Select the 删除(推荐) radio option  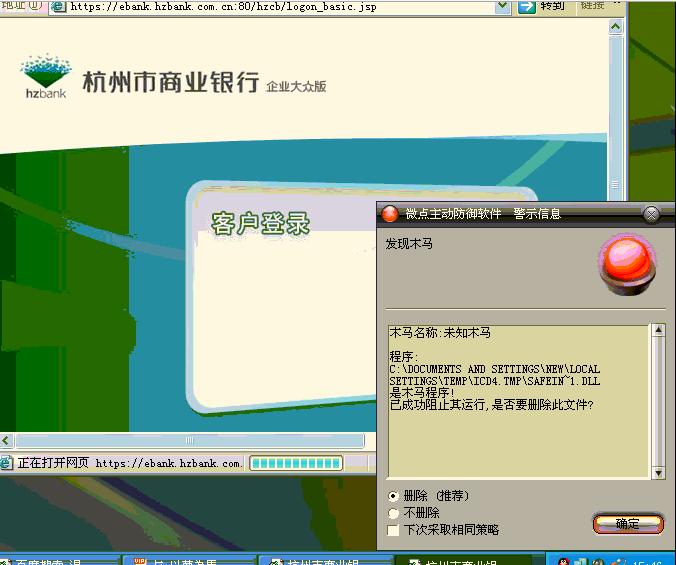(393, 496)
